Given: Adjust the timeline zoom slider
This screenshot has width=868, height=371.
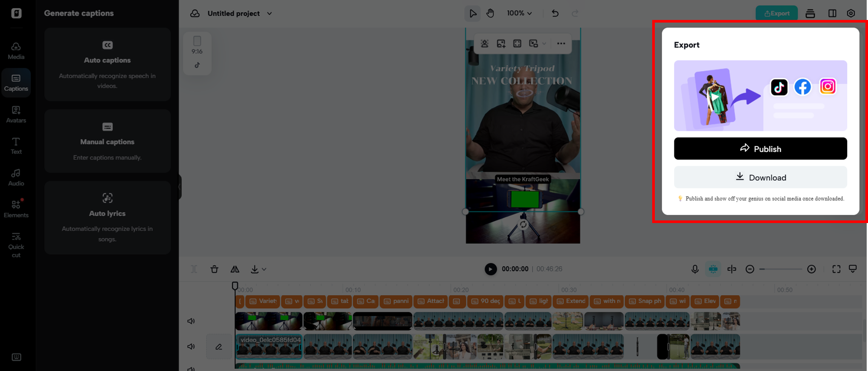Looking at the screenshot, I should click(x=780, y=269).
